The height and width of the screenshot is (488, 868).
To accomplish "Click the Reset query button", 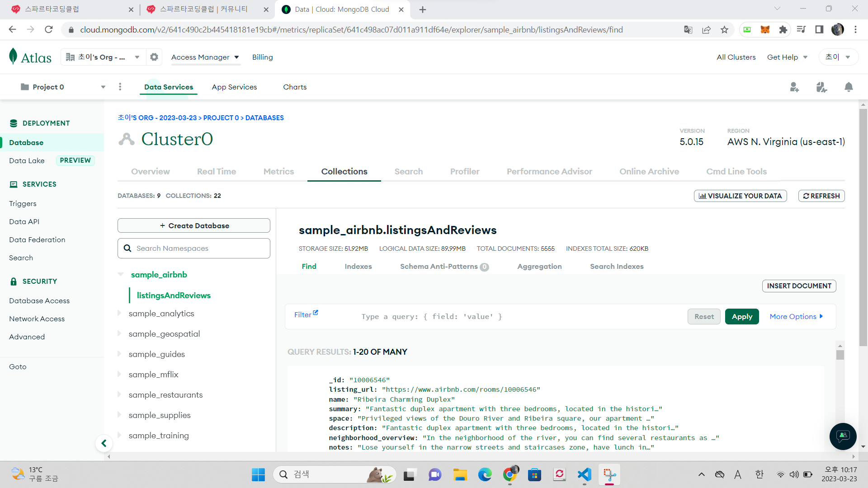I will (x=704, y=317).
